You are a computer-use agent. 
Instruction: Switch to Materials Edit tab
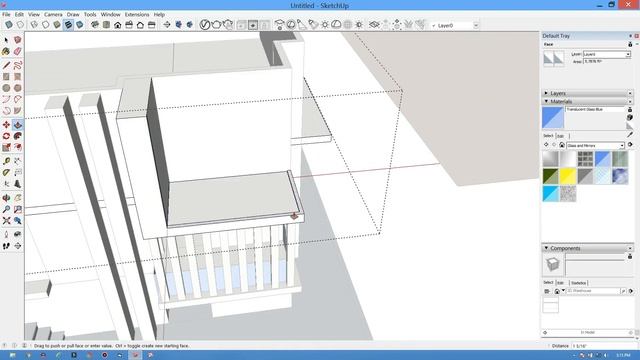click(560, 136)
